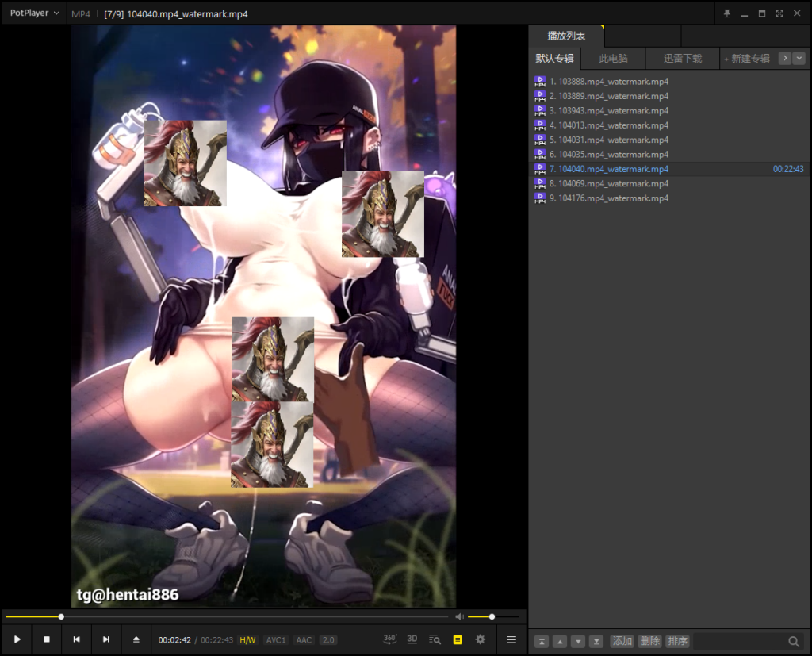The image size is (812, 656).
Task: Click the MP4 icon of playlist item 1
Action: pyautogui.click(x=539, y=82)
